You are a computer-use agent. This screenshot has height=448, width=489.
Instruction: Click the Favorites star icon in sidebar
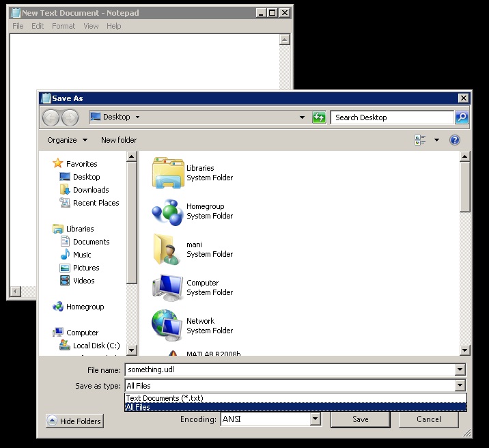click(57, 163)
